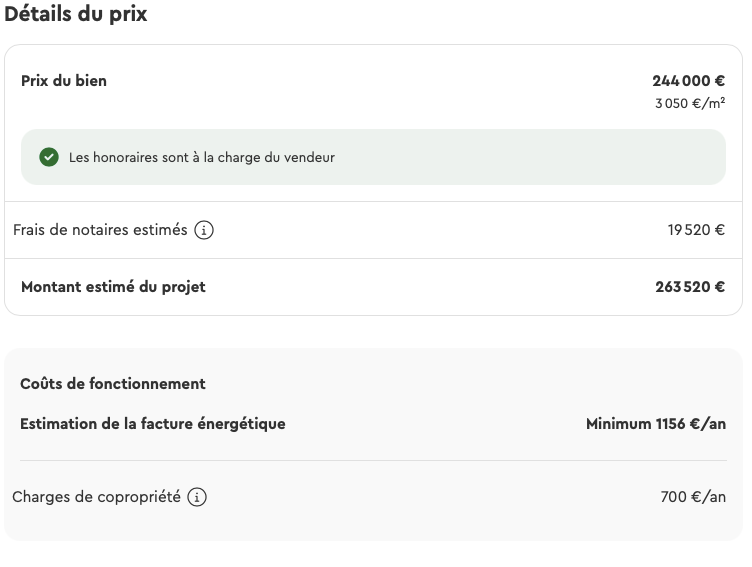Click the 3 050 €/m² price per meter
752x567 pixels.
click(690, 103)
